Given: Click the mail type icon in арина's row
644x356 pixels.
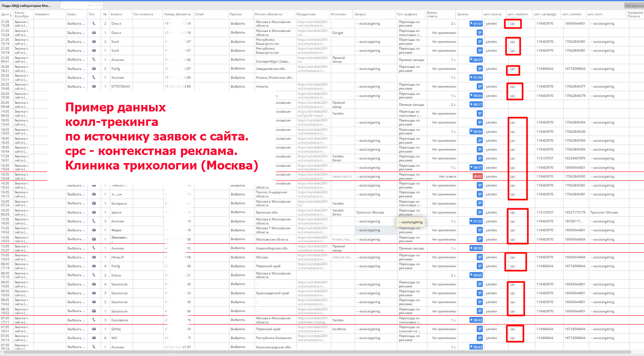Looking at the screenshot, I should pos(94,212).
